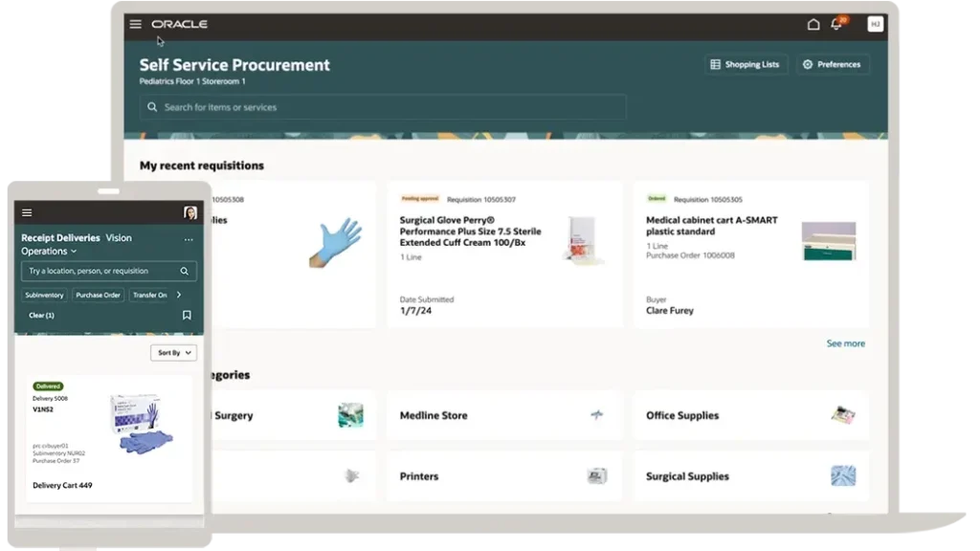Open the blue glove requisition image
The image size is (980, 551).
click(x=336, y=242)
